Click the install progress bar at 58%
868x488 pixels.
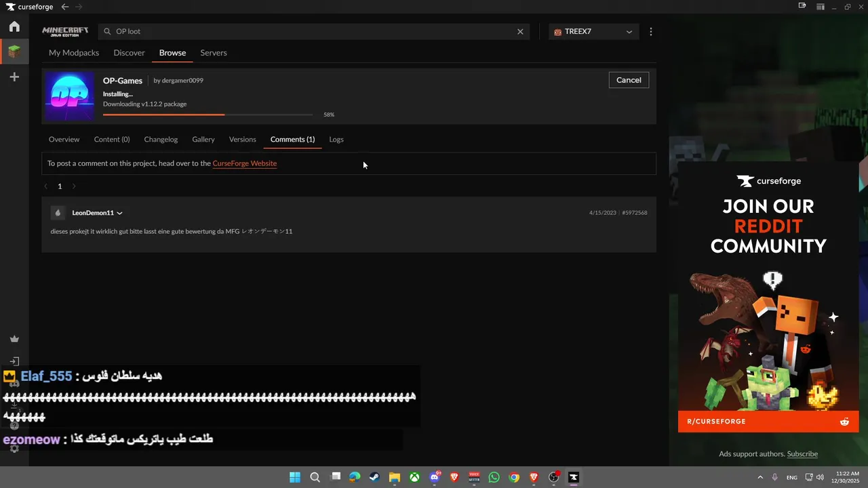pyautogui.click(x=208, y=115)
